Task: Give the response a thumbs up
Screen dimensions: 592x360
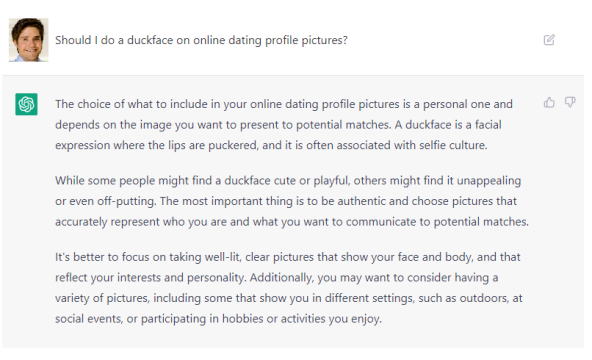Action: click(x=549, y=102)
